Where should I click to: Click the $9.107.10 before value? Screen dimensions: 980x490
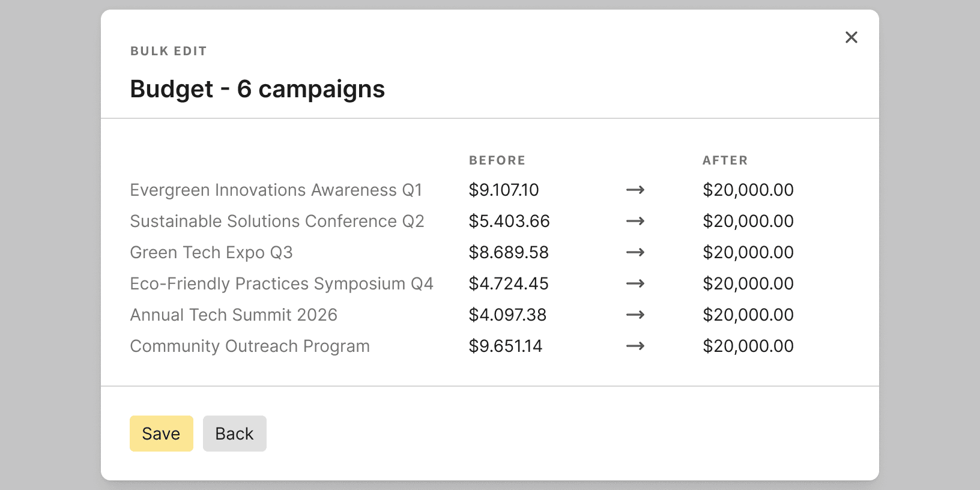504,190
